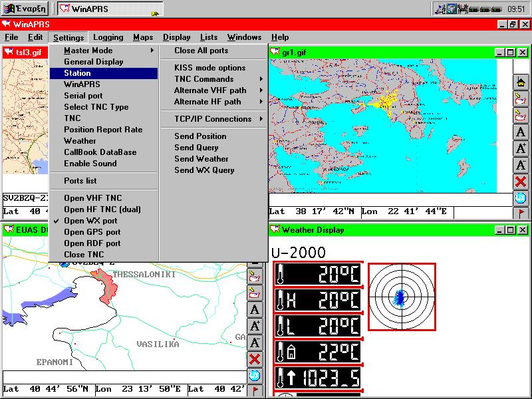Click the Start (Έναρξη) button

click(25, 9)
